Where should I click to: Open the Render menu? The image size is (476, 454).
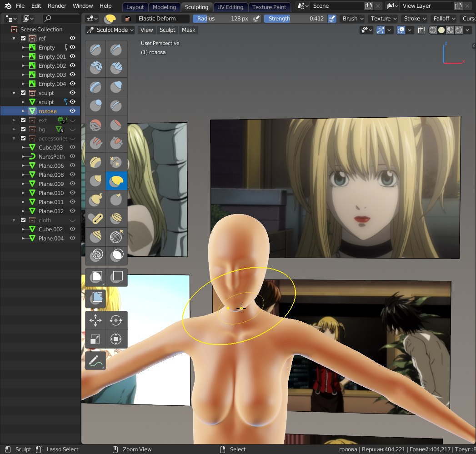click(x=57, y=6)
